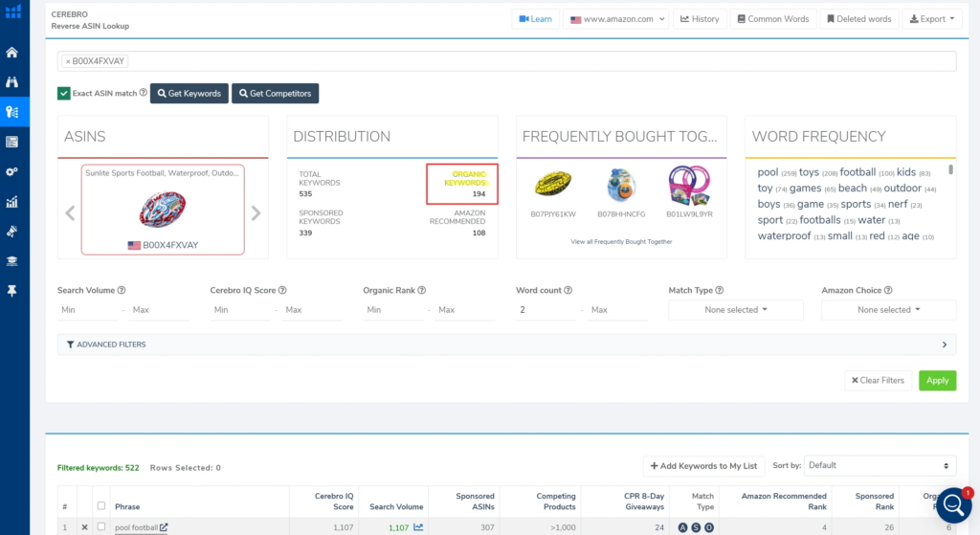
Task: Open the www.amazon.com marketplace dropdown
Action: (x=615, y=19)
